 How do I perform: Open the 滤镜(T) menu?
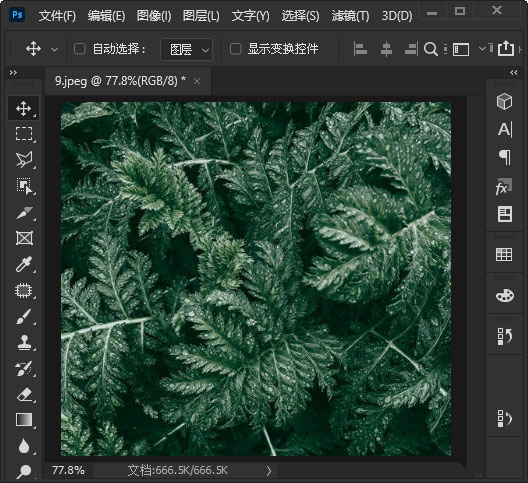click(350, 16)
